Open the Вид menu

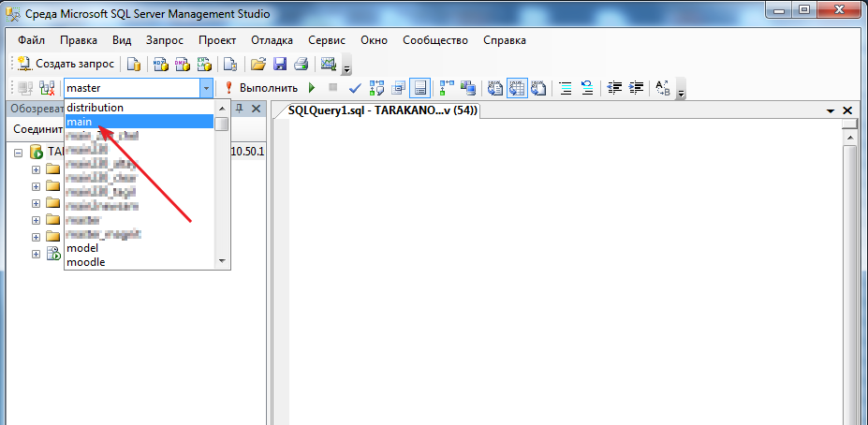[122, 40]
